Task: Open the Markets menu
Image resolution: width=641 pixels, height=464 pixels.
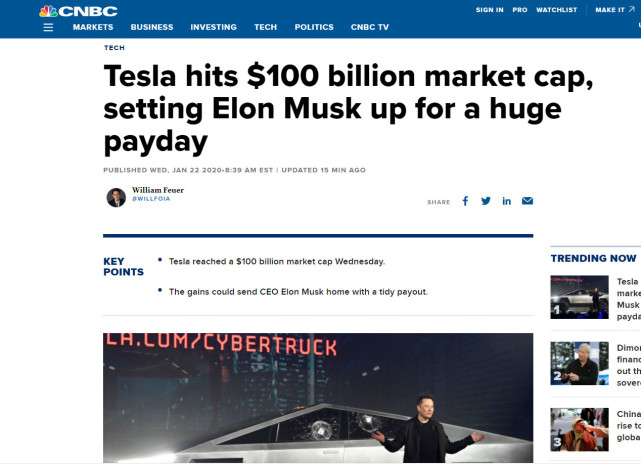Action: click(x=93, y=27)
